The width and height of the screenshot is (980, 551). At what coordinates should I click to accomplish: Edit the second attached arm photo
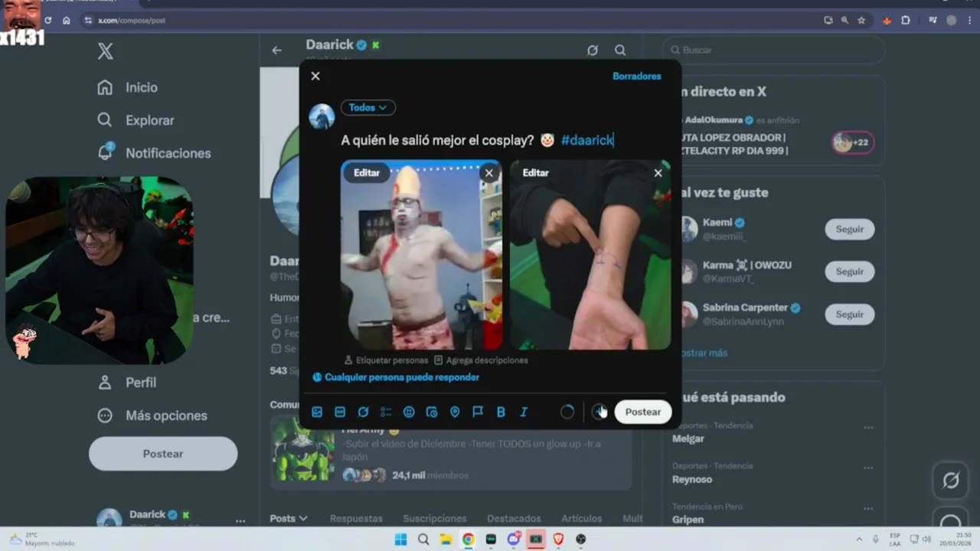click(536, 173)
